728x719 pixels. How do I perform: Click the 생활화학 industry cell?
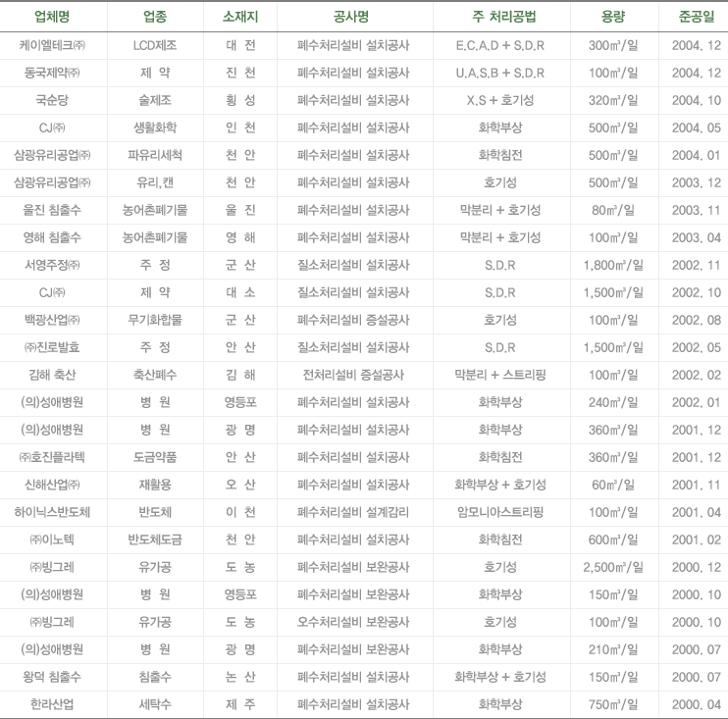click(155, 128)
